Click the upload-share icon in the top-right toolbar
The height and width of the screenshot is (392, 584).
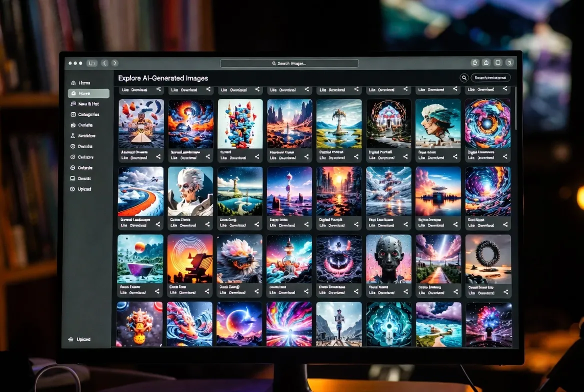[x=486, y=63]
